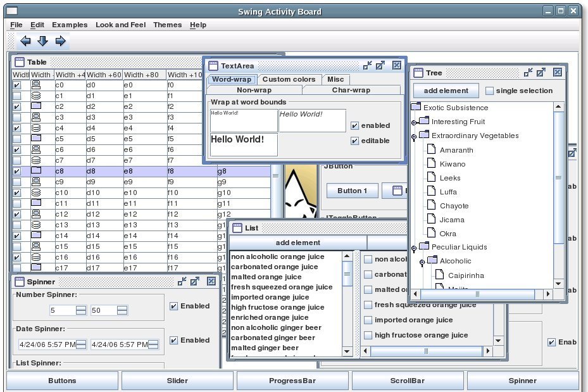
Task: Uncheck Enabled for the Number Spinner
Action: [174, 307]
